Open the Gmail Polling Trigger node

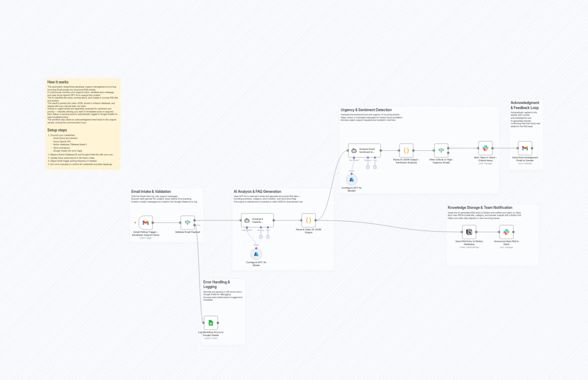(x=145, y=222)
